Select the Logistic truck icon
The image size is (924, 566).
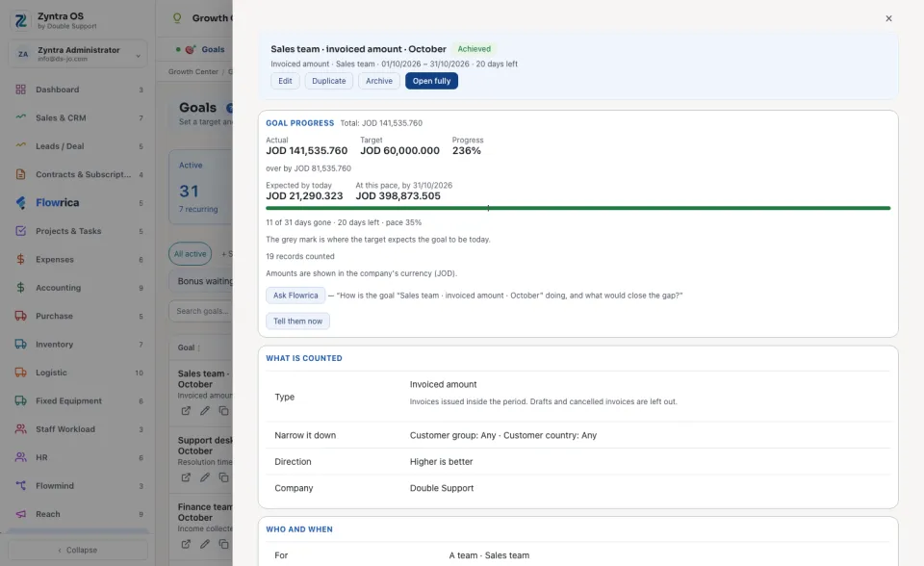click(20, 372)
